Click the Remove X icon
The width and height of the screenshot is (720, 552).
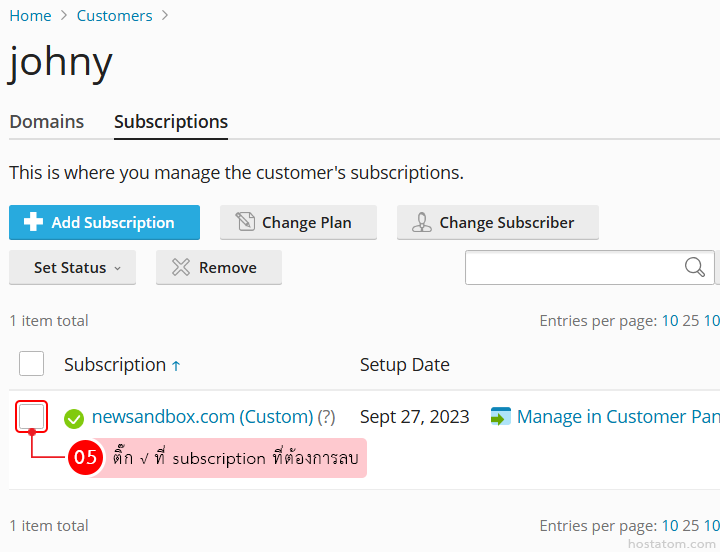click(x=180, y=267)
